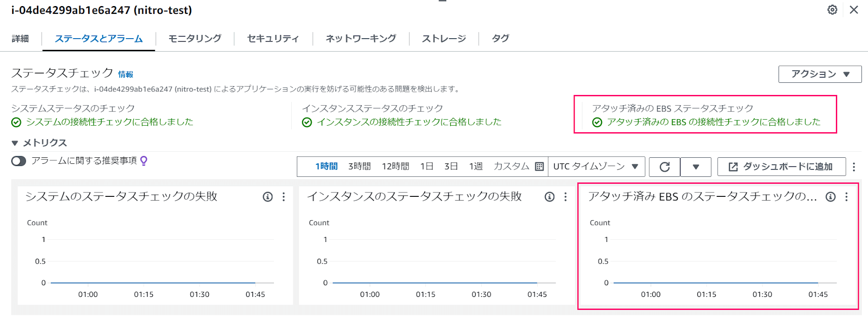Open システムのステータスチェックの失敗 graph options menu
The height and width of the screenshot is (316, 868).
[x=284, y=197]
